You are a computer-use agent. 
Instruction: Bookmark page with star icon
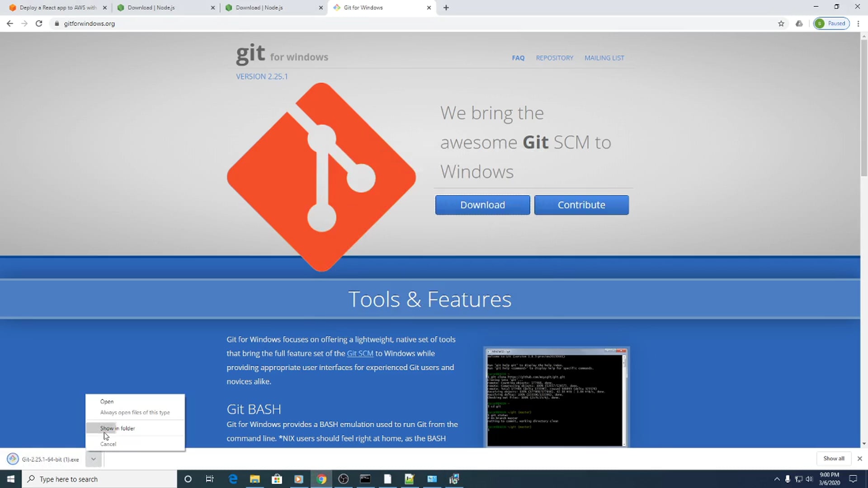coord(781,23)
